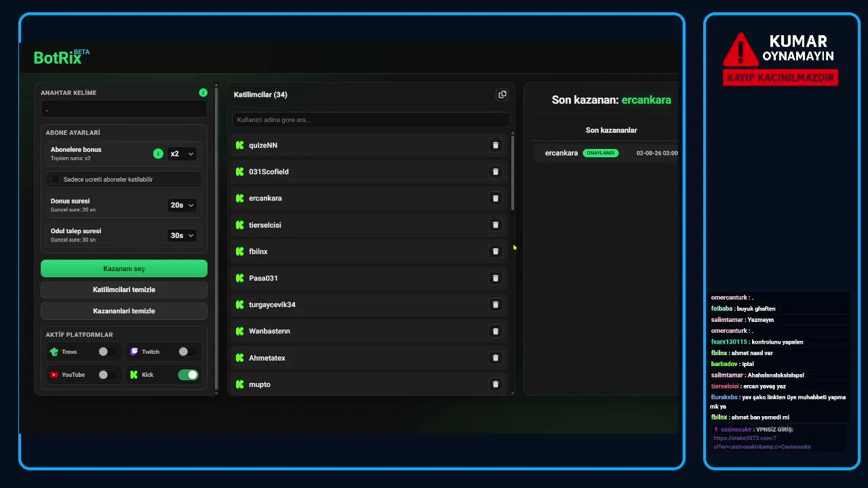The width and height of the screenshot is (868, 488).
Task: Select participant name mupto
Action: pos(260,384)
